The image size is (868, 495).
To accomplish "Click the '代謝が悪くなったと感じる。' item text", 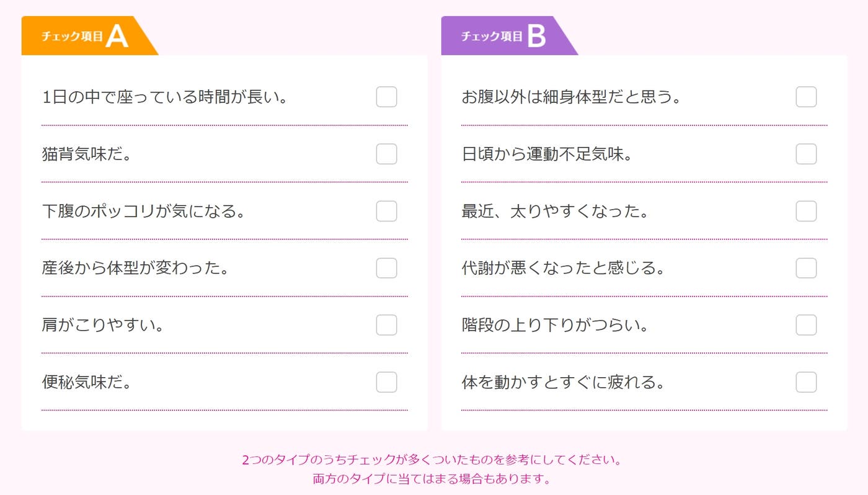I will pyautogui.click(x=563, y=268).
